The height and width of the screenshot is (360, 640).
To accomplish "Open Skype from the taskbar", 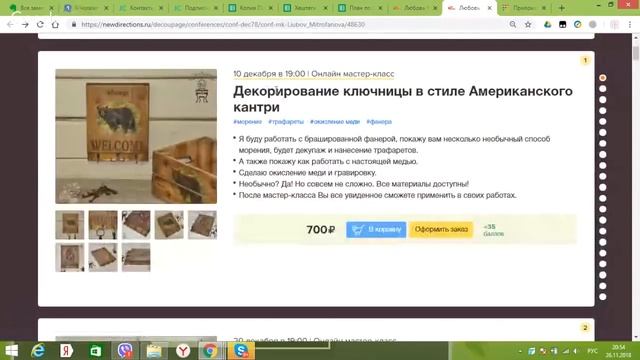I will tap(241, 351).
